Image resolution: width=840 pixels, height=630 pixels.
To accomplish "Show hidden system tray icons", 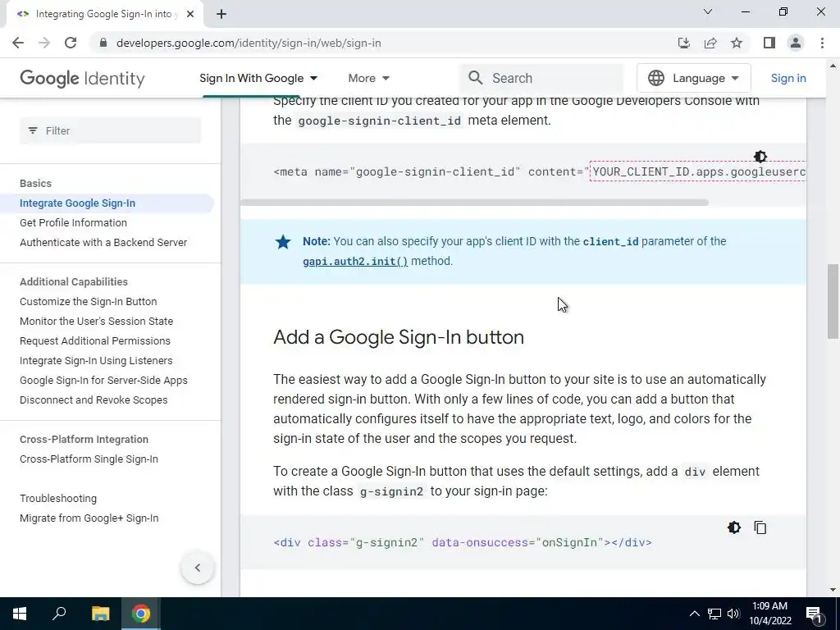I will 694,614.
